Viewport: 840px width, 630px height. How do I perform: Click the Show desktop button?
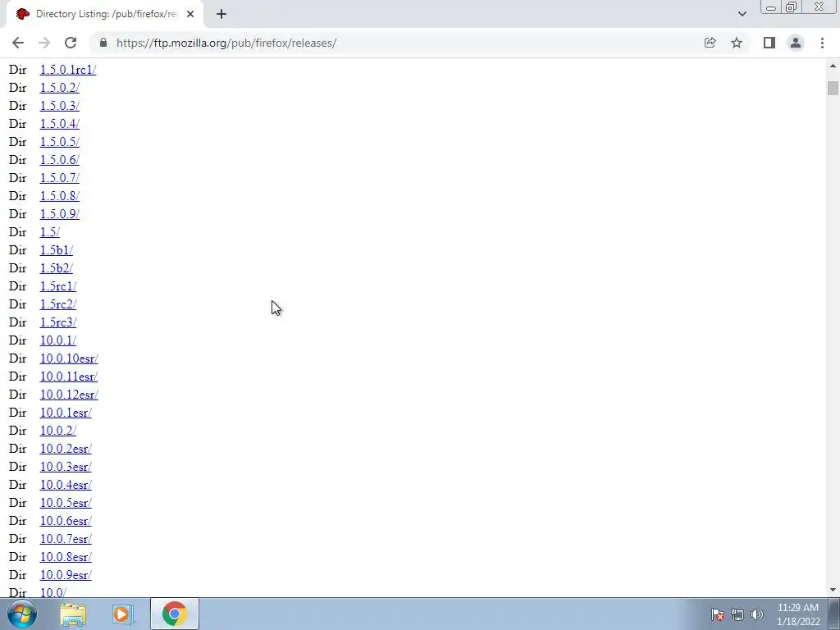tap(834, 614)
